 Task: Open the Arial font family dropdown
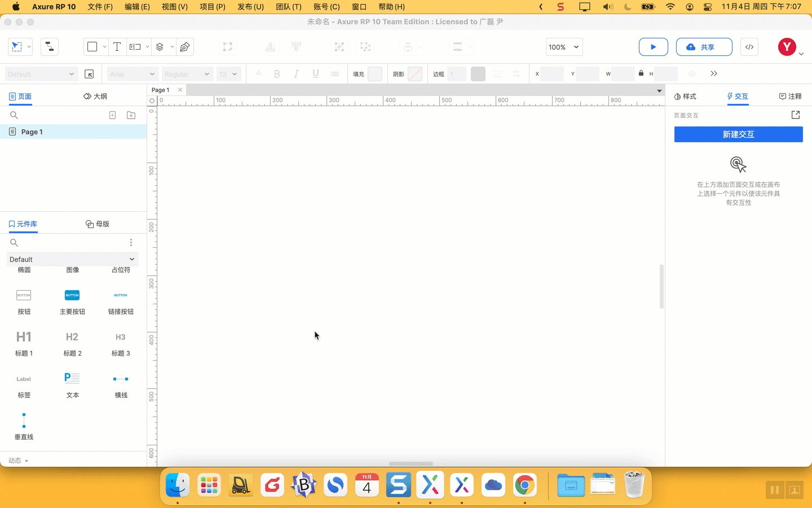point(132,74)
